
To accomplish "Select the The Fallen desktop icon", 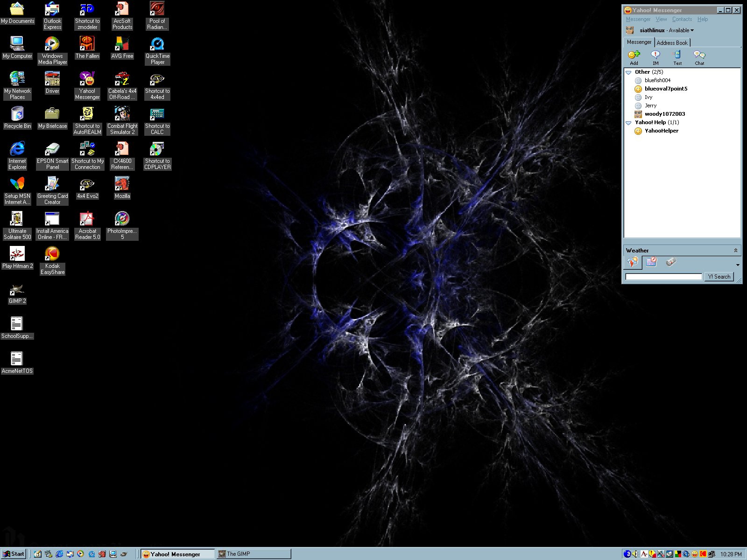I will pyautogui.click(x=87, y=48).
